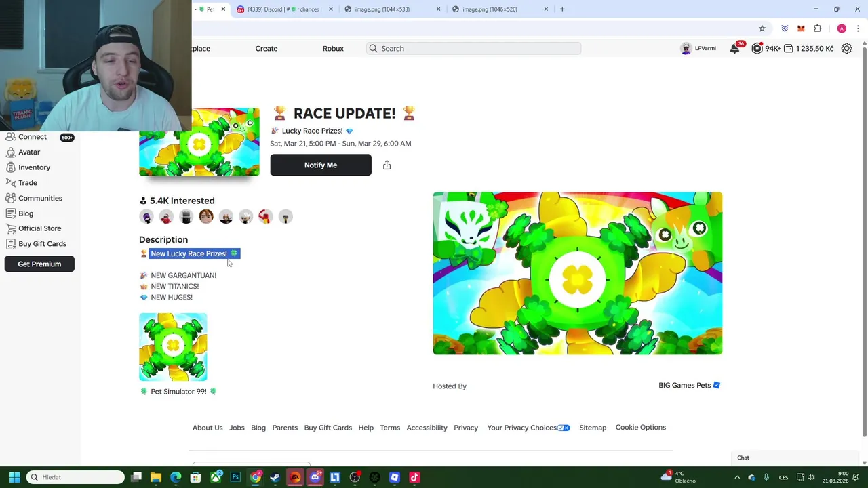The width and height of the screenshot is (868, 488).
Task: Open the microphone icon in system tray
Action: coord(766,477)
